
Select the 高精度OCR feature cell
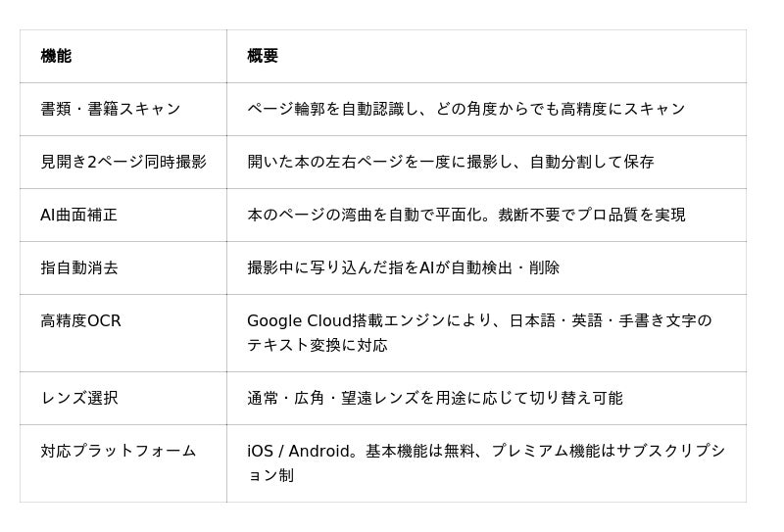pyautogui.click(x=80, y=320)
